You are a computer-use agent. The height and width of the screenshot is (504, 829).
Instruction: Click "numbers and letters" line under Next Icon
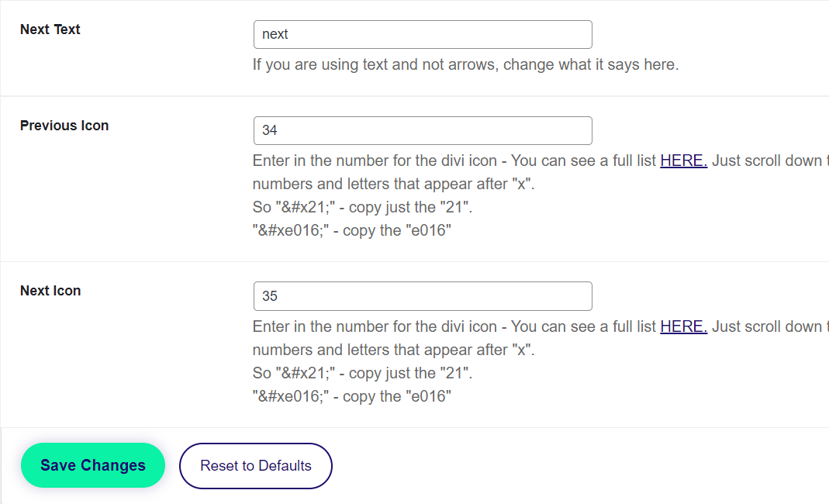tap(394, 350)
